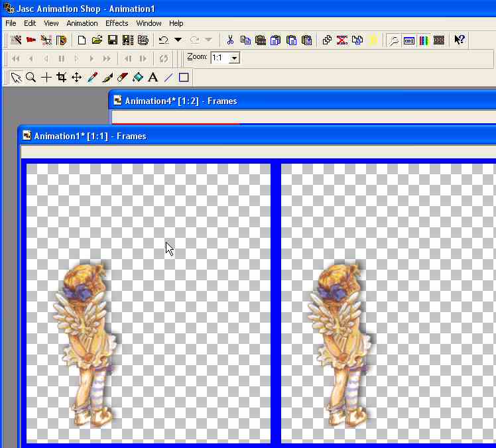Click the last clipboard paste icon
Screen dimensions: 496x448
point(306,40)
